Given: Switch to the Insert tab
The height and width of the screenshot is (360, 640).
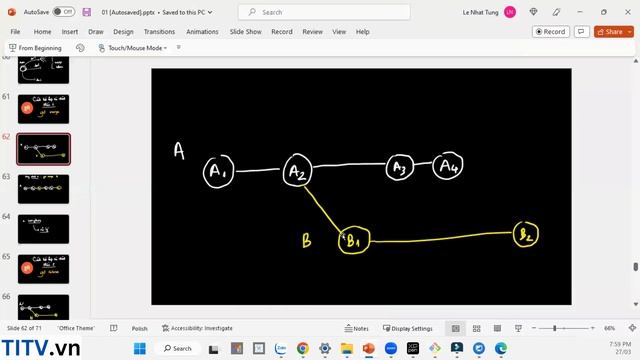Looking at the screenshot, I should 70,31.
